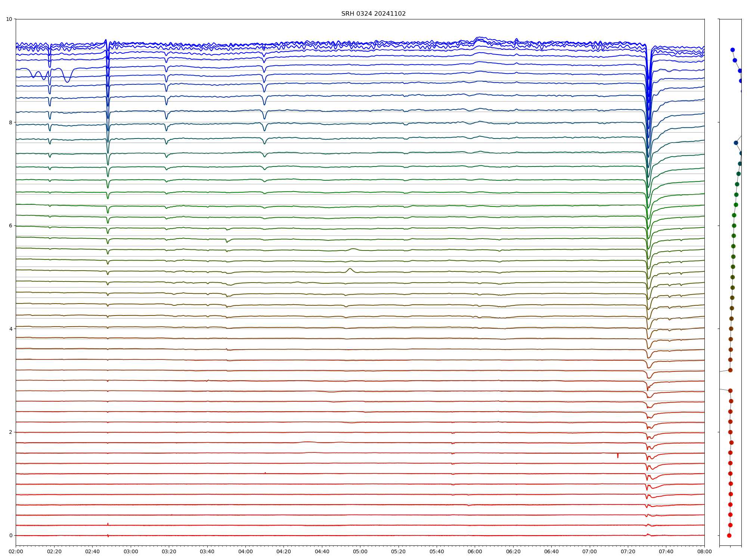Select the 05:00 time axis label
747x560 pixels.
pos(360,551)
